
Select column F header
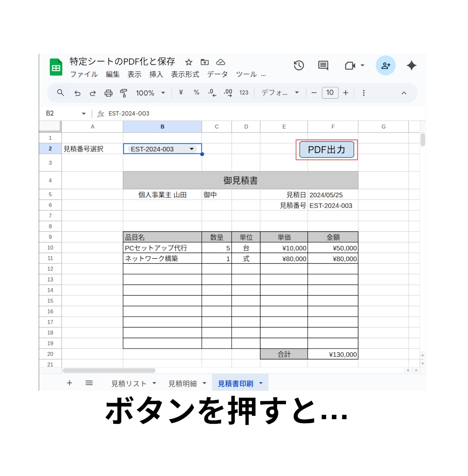pyautogui.click(x=333, y=127)
